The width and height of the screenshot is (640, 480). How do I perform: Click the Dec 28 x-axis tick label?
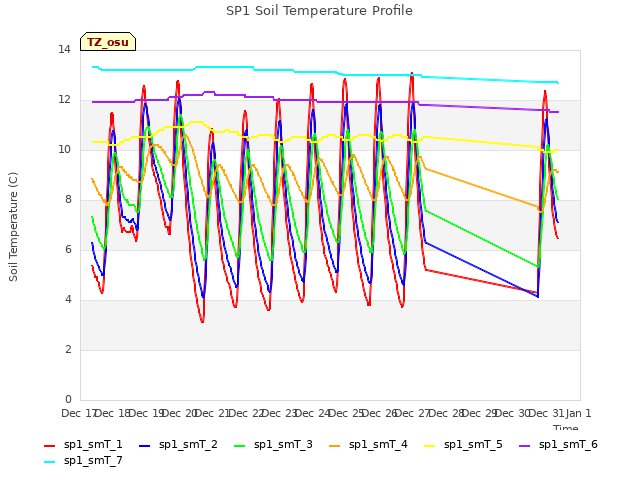point(445,413)
